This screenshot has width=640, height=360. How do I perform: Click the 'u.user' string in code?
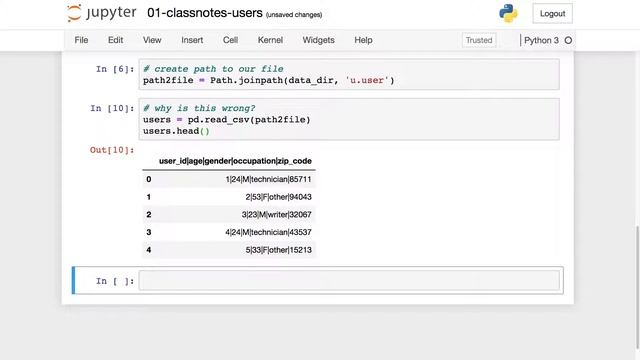click(367, 80)
